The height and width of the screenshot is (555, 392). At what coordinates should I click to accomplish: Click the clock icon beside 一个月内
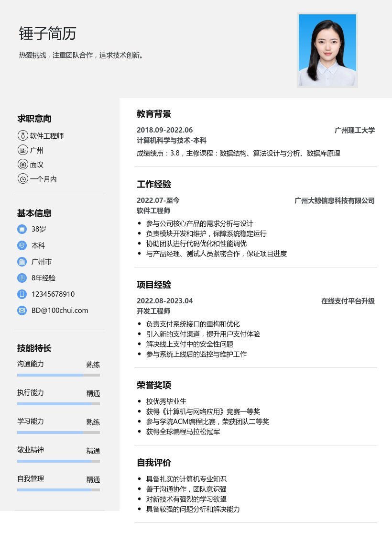(x=22, y=179)
